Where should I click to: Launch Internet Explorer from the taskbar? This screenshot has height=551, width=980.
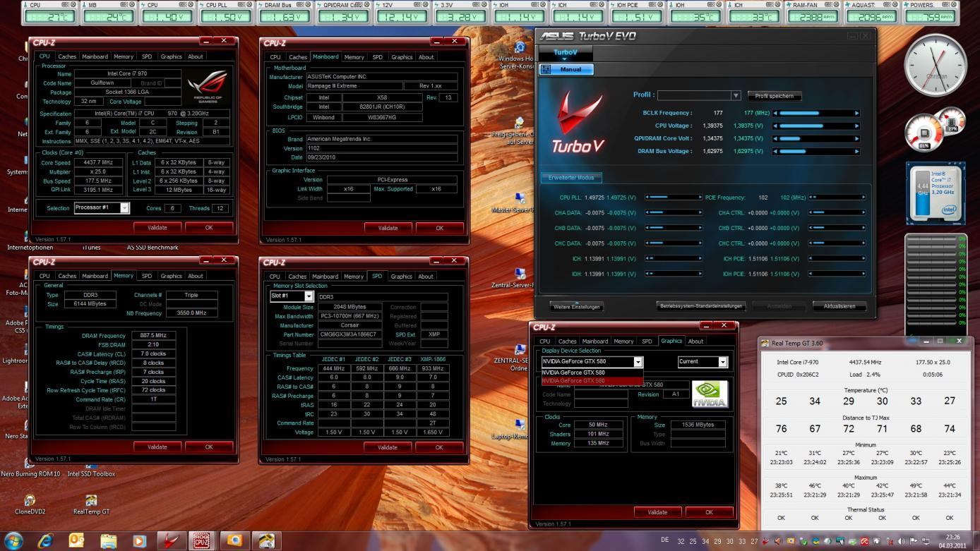point(44,541)
